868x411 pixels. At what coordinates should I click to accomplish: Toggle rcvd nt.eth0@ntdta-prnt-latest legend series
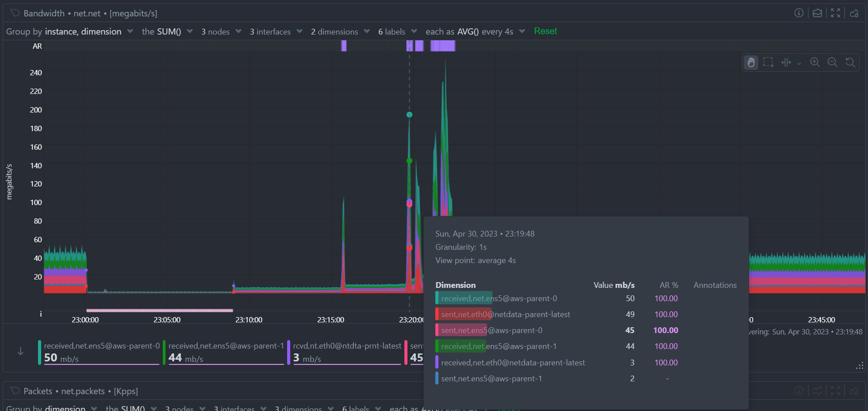tap(346, 352)
